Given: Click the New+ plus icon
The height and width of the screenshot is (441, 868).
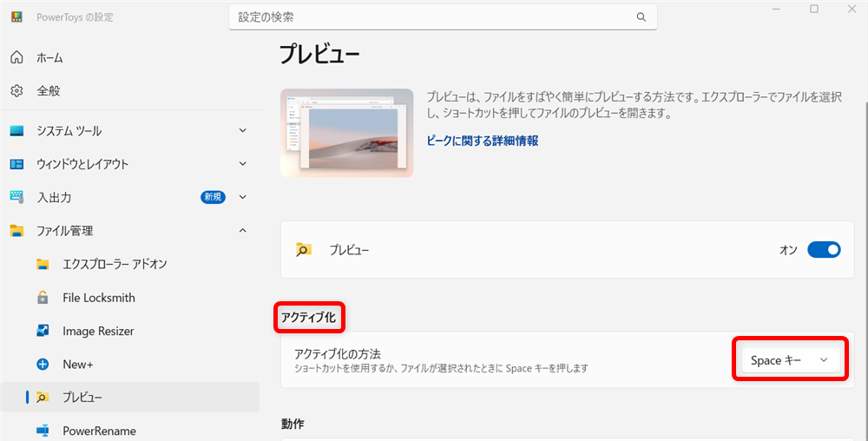Looking at the screenshot, I should [43, 364].
